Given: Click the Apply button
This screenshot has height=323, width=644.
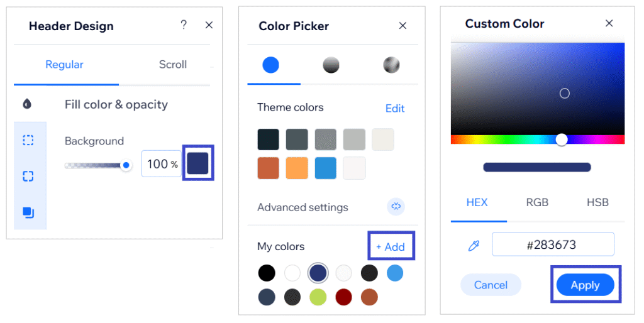Looking at the screenshot, I should pyautogui.click(x=585, y=285).
